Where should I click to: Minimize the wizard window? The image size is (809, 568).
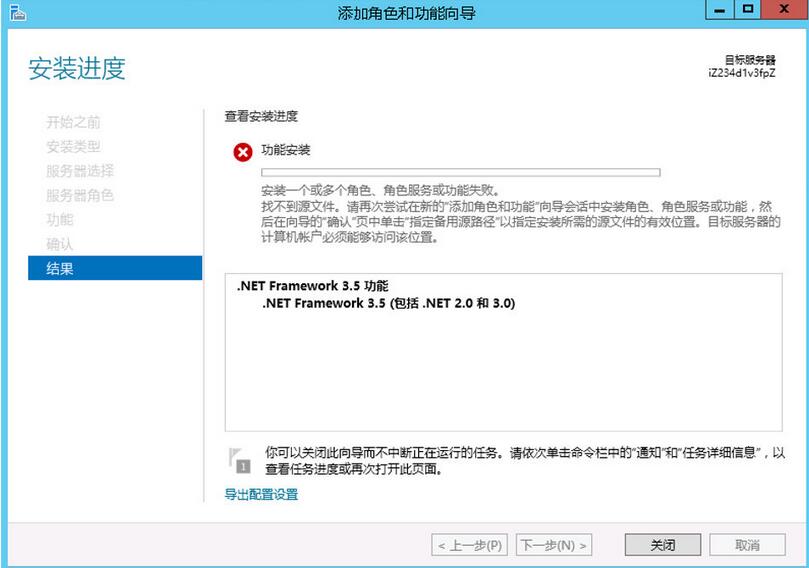719,10
